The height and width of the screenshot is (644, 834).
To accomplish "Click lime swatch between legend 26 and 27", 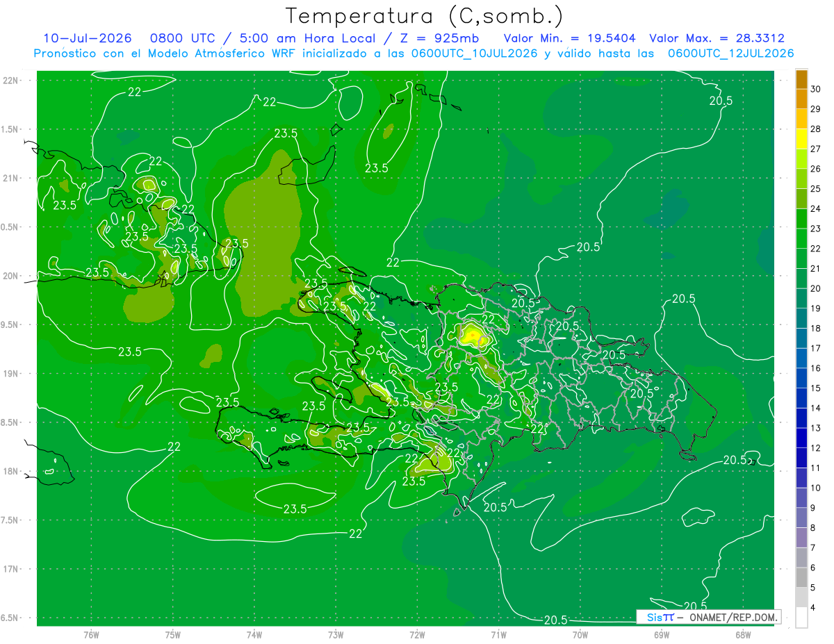I will (x=801, y=158).
